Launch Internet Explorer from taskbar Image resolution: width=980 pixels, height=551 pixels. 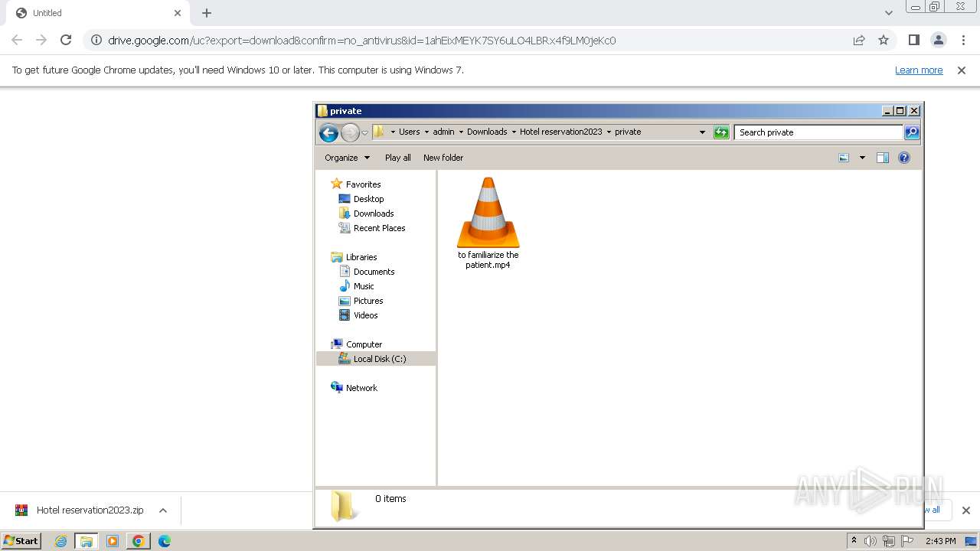point(60,541)
